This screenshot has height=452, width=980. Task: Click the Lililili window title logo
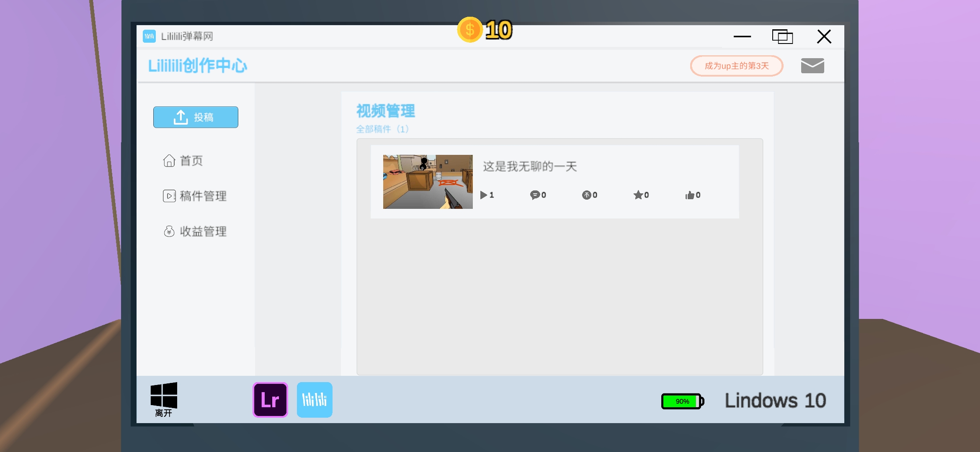[x=149, y=36]
